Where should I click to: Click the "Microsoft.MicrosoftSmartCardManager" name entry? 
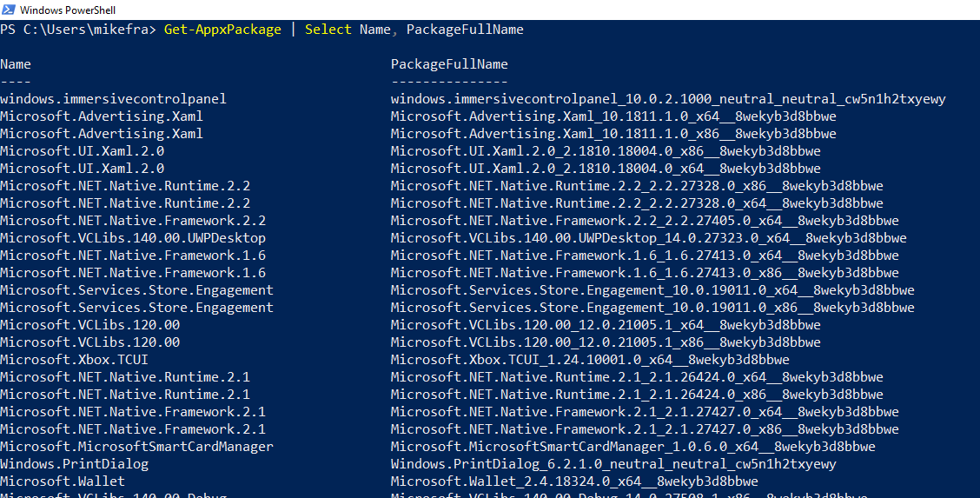tap(137, 447)
